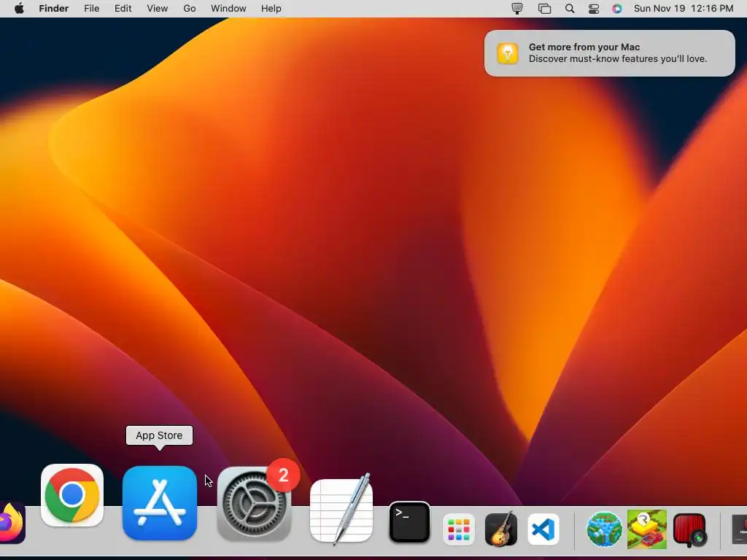Viewport: 747px width, 560px height.
Task: Click the display-shaped status icon in menu bar
Action: tap(517, 9)
